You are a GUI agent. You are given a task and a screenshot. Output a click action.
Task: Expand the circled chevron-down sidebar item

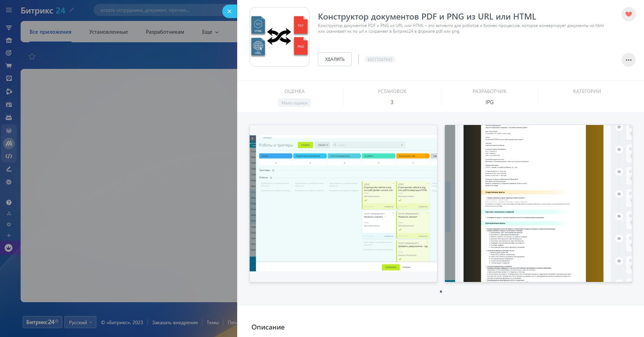9,182
